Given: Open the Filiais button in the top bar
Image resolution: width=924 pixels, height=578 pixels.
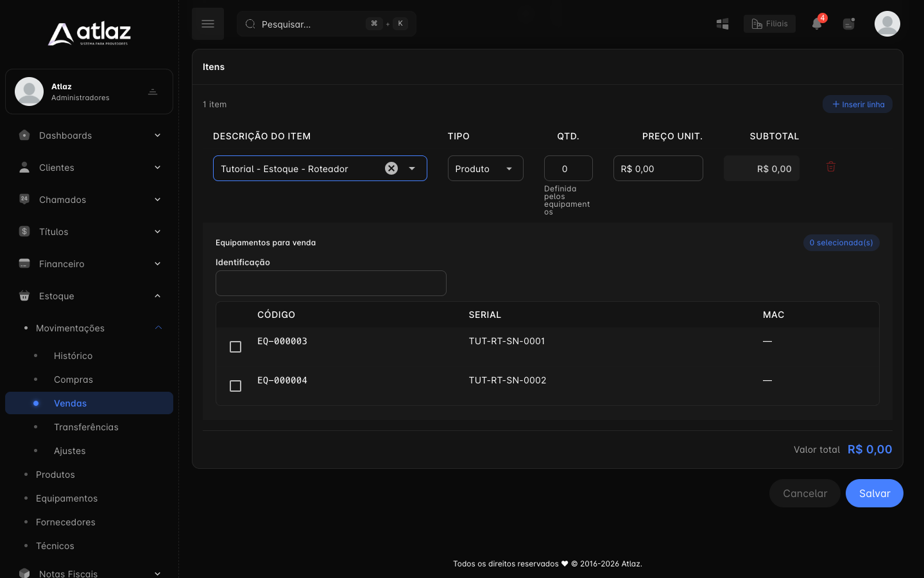Looking at the screenshot, I should [x=769, y=24].
